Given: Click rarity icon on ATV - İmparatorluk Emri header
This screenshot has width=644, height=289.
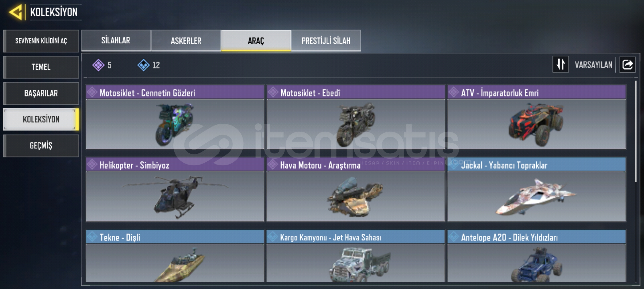Looking at the screenshot, I should point(454,92).
